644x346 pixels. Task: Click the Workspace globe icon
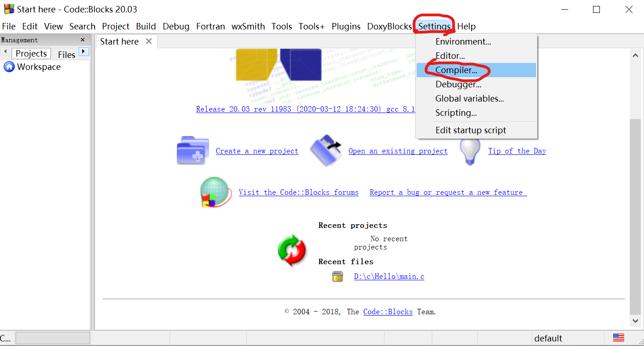click(x=9, y=67)
